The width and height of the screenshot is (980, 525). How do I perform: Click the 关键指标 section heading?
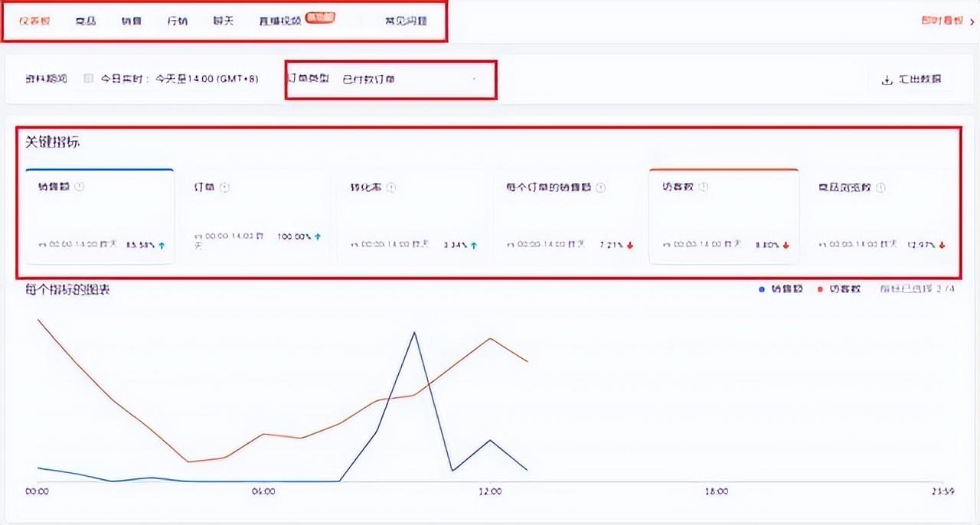53,142
